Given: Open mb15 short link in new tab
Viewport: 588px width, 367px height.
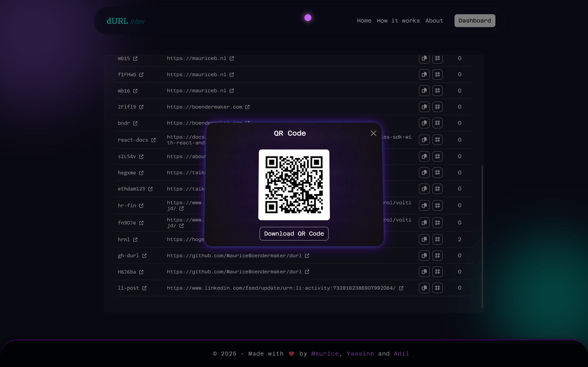Looking at the screenshot, I should (x=135, y=59).
